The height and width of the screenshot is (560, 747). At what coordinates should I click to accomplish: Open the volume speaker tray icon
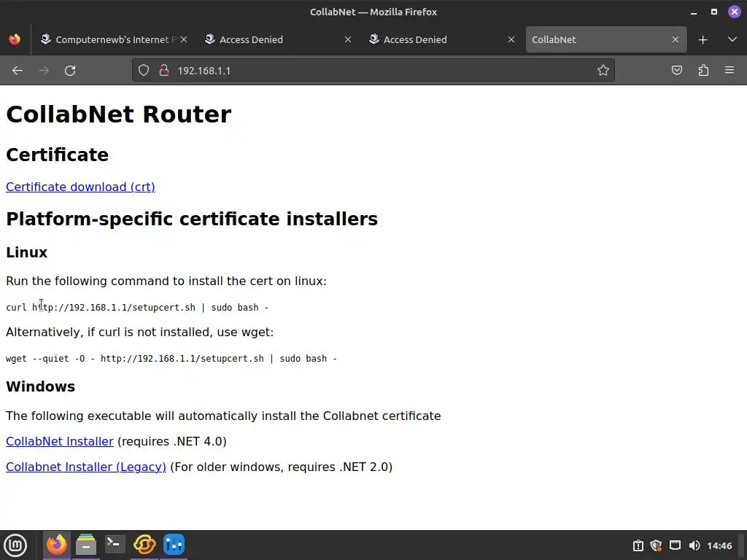694,545
